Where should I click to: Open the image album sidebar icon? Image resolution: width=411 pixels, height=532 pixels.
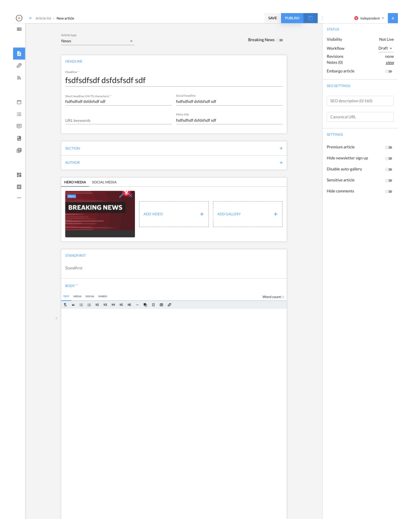click(x=19, y=139)
